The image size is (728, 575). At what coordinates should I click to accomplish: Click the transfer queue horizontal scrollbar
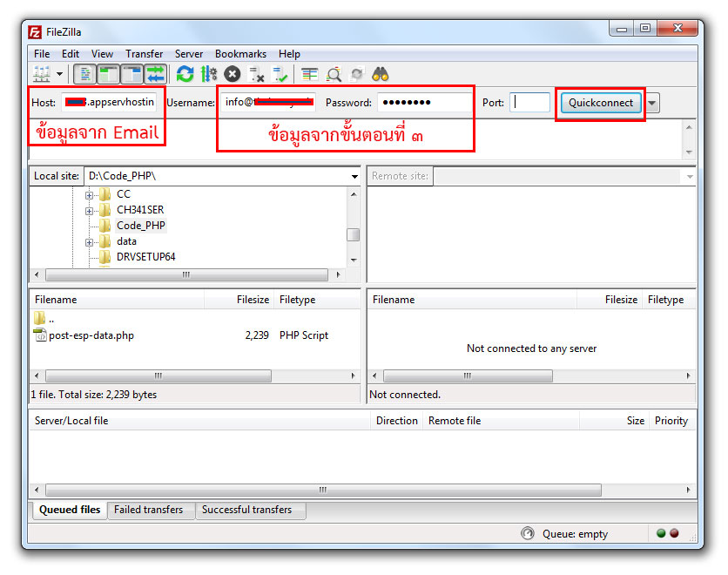[323, 490]
